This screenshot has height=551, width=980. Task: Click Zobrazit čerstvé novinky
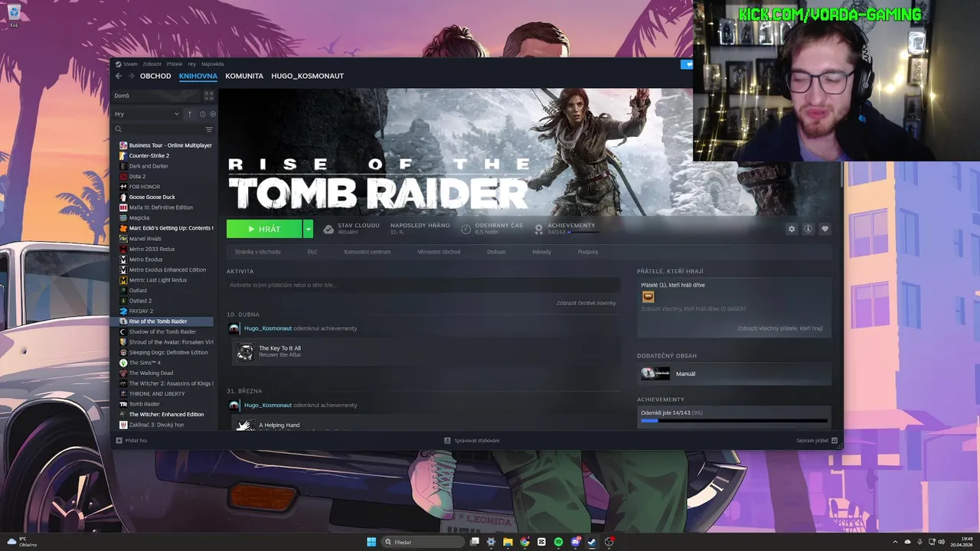586,303
